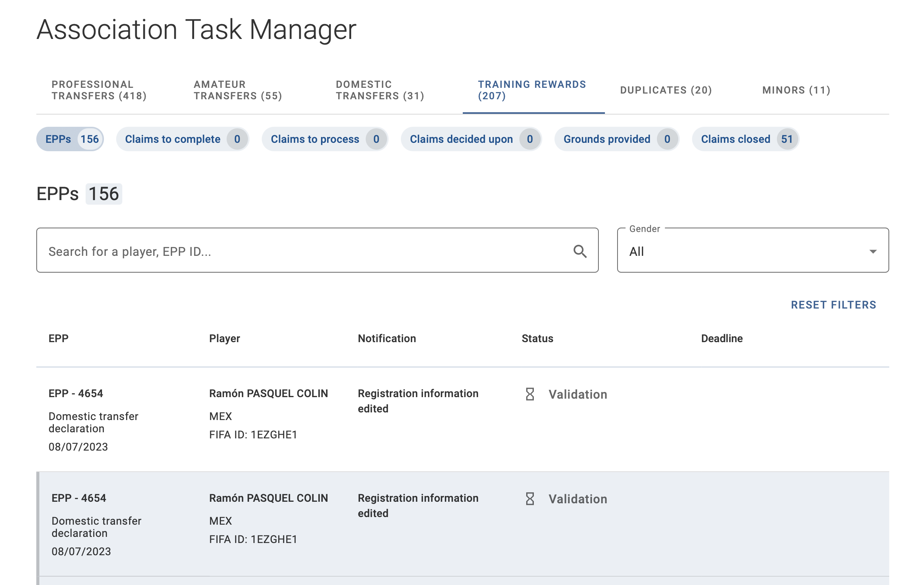Image resolution: width=924 pixels, height=585 pixels.
Task: Select the EPPs 156 filter chip
Action: (70, 139)
